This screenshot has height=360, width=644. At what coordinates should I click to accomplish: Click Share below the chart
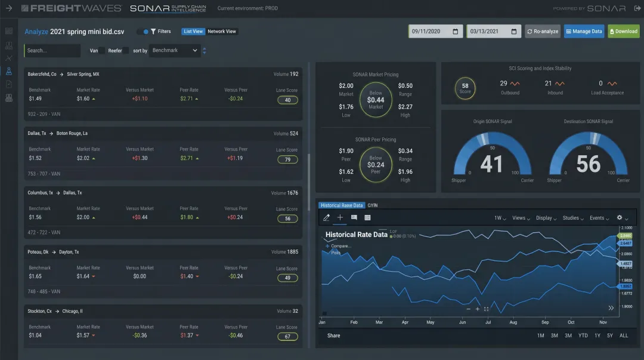(333, 336)
